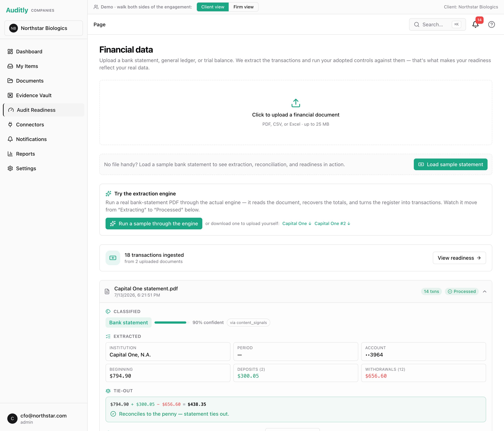The height and width of the screenshot is (431, 504).
Task: Open the notifications bell with 14 badge
Action: point(476,24)
